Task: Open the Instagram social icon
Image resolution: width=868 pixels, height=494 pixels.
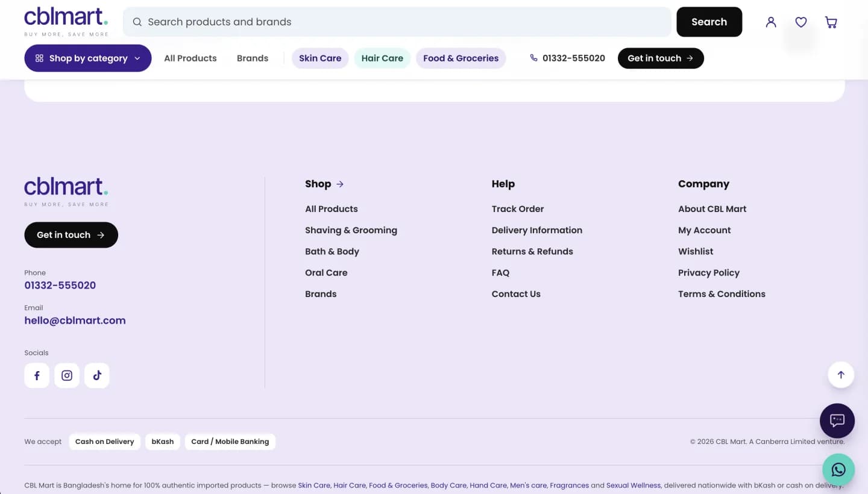Action: click(x=67, y=375)
